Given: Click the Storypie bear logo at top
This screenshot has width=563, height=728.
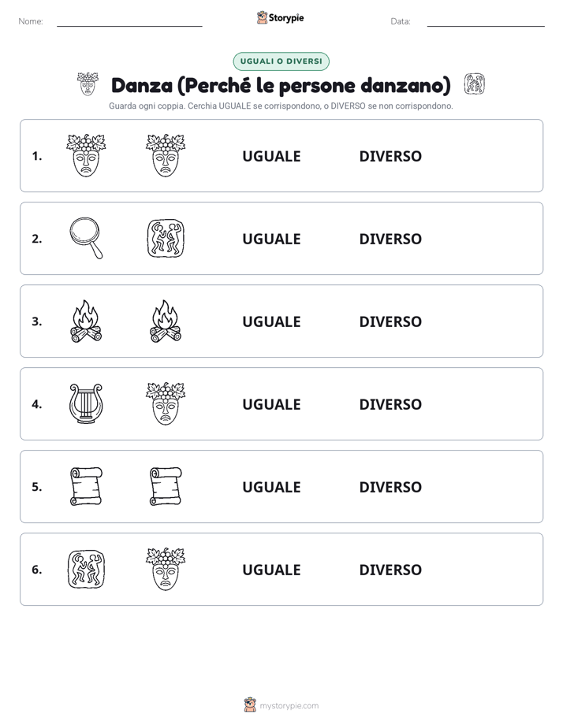Looking at the screenshot, I should (263, 17).
